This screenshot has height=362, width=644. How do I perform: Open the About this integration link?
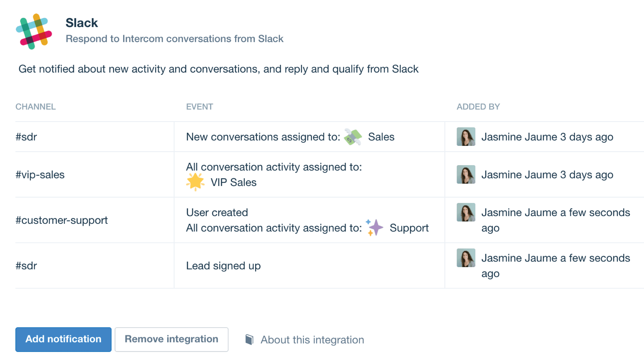[312, 340]
